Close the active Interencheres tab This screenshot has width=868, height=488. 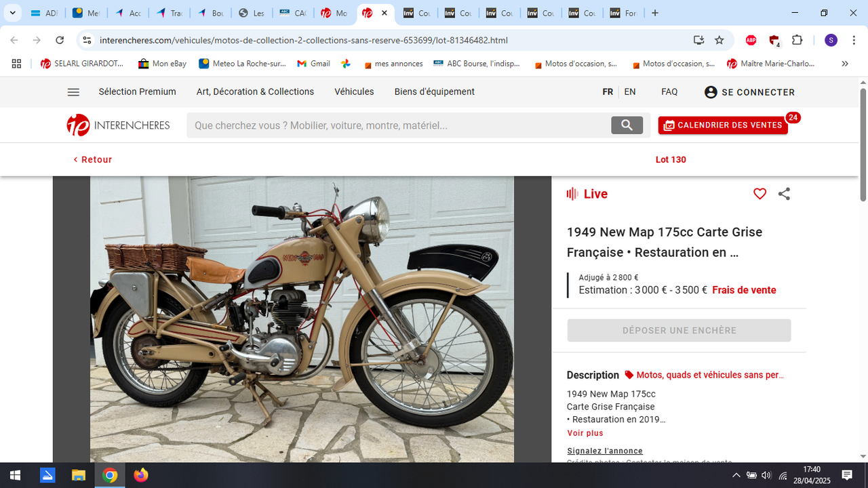point(384,13)
